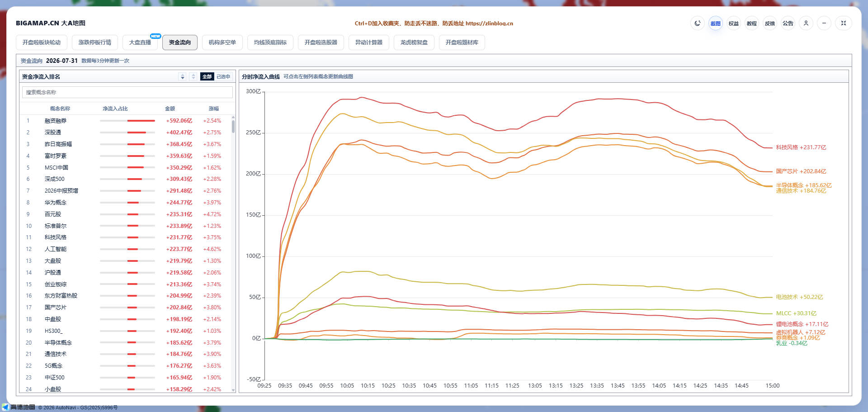Switch list filter to 已选中
868x412 pixels.
(223, 76)
